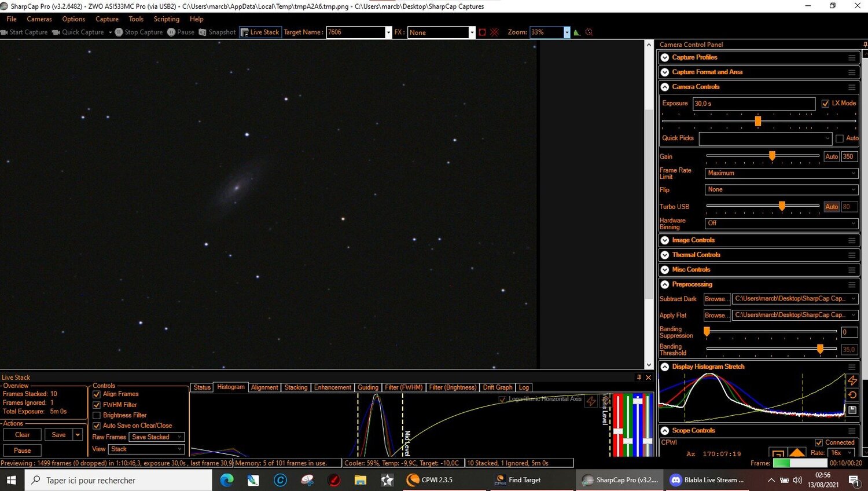Click the Gain slider handle

pyautogui.click(x=772, y=156)
